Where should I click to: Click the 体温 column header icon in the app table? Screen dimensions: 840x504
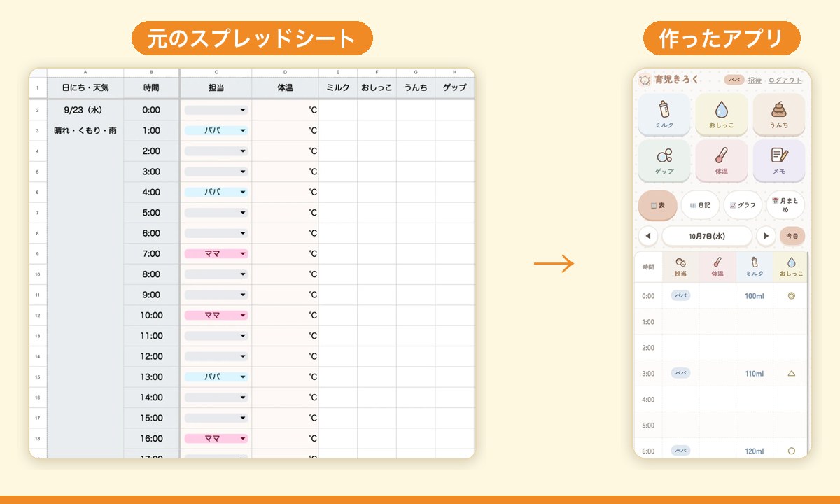[717, 262]
